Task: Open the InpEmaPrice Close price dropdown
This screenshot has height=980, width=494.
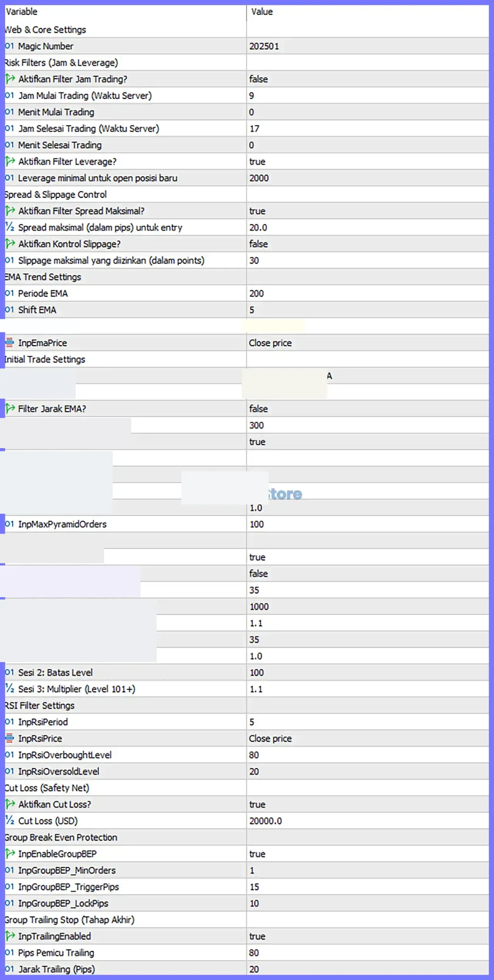Action: click(368, 343)
